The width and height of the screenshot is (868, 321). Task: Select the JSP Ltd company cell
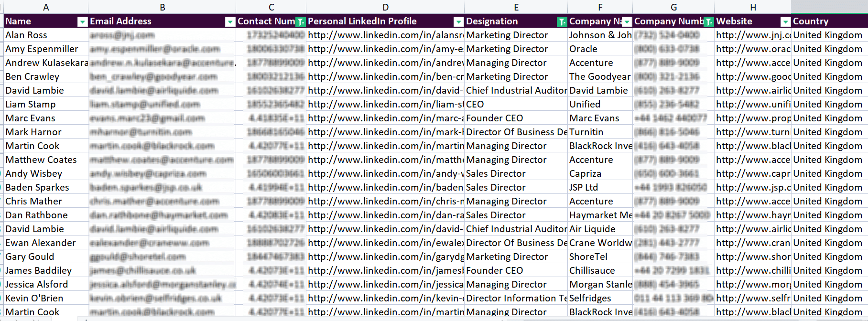point(600,187)
